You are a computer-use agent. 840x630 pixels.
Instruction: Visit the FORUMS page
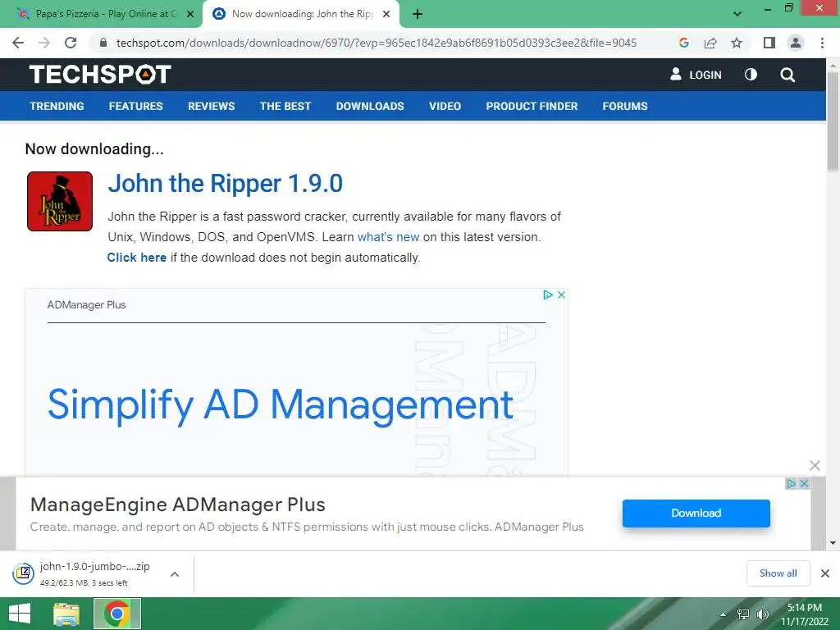(624, 106)
